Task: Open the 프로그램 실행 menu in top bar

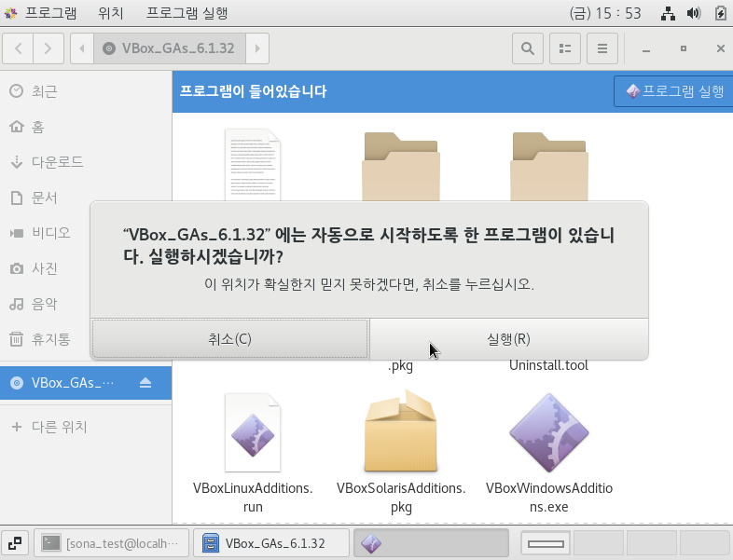Action: (x=187, y=13)
